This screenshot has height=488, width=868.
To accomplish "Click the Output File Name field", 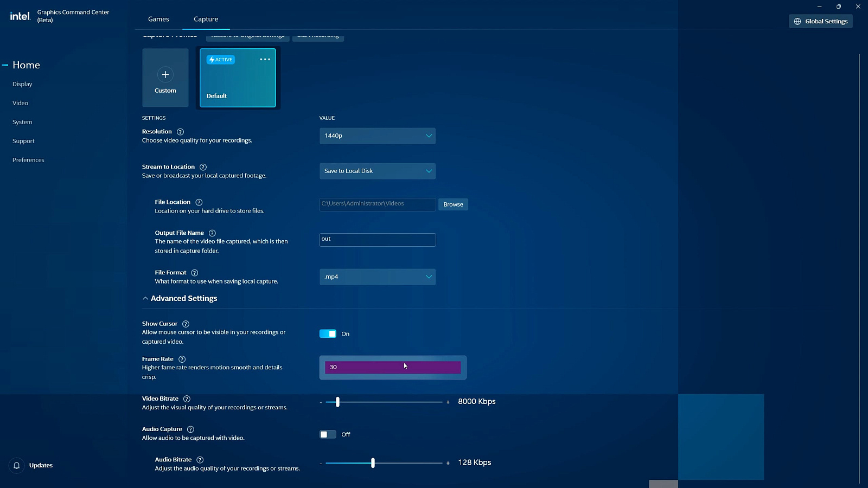I will tap(378, 240).
